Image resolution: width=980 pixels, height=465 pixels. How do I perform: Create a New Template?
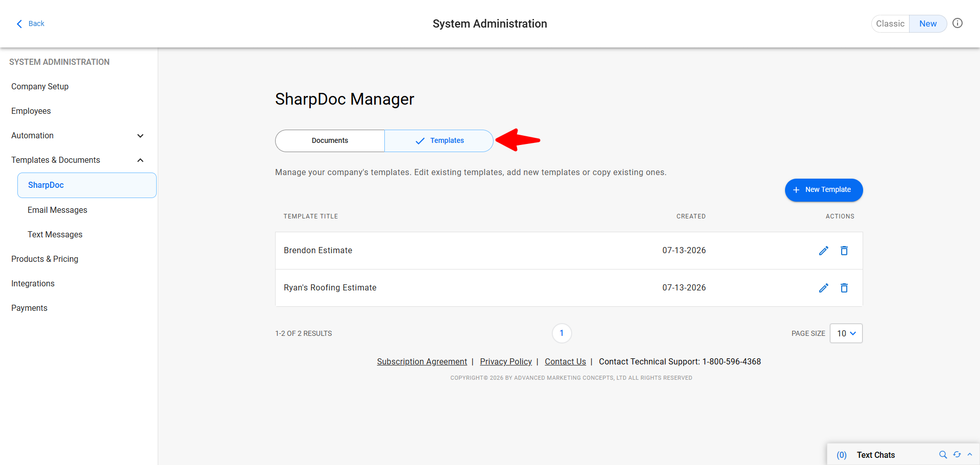(824, 190)
